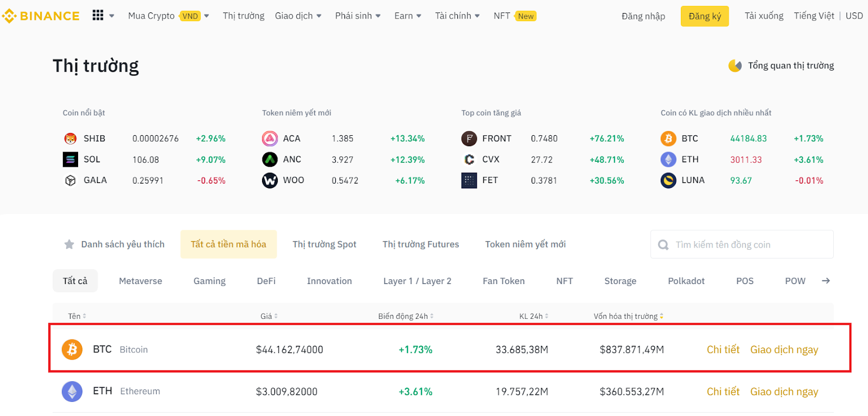Open the Mua Crypto VND dropdown
The width and height of the screenshot is (868, 416).
(x=168, y=16)
